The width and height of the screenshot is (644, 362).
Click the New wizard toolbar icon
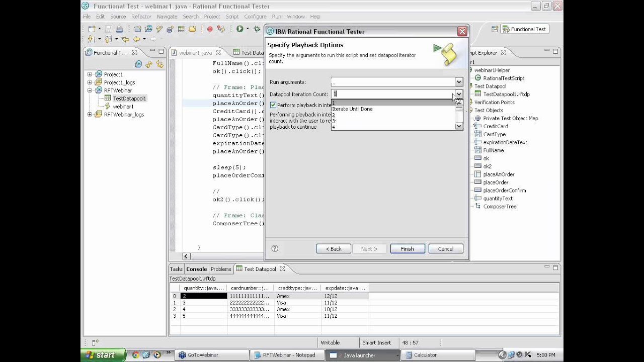click(x=92, y=29)
